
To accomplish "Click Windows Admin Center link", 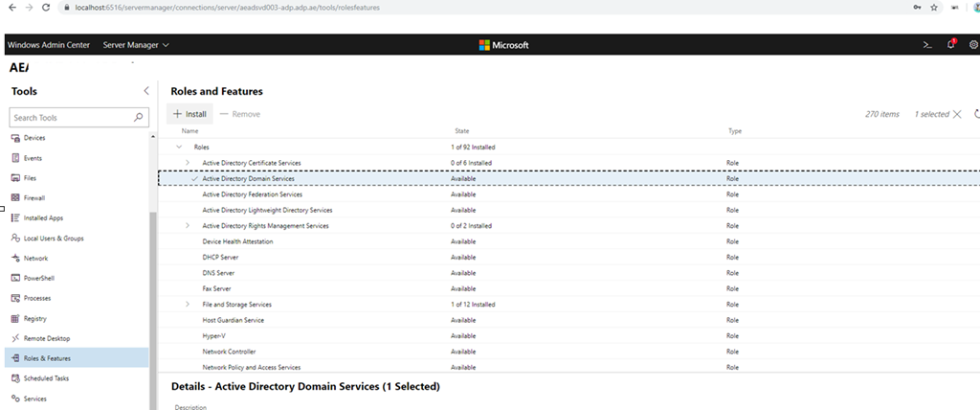I will point(49,45).
